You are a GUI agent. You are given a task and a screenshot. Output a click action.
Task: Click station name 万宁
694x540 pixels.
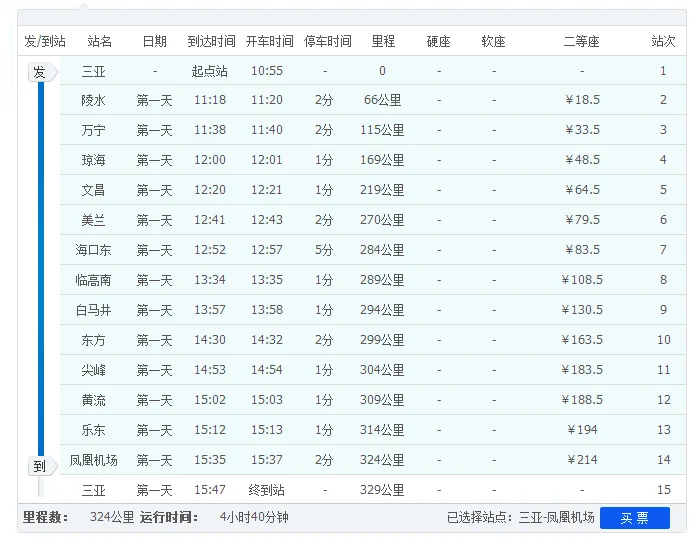click(x=93, y=130)
